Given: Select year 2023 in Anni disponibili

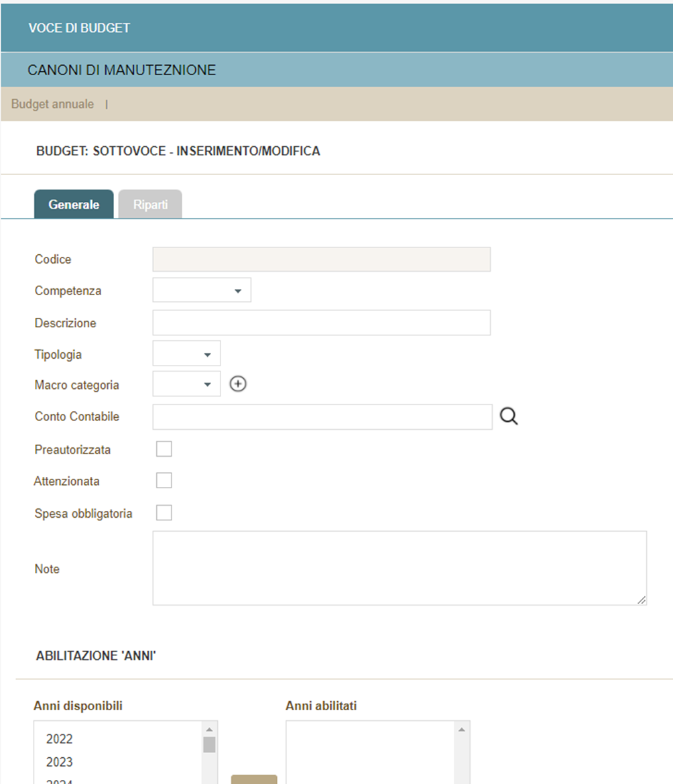Looking at the screenshot, I should pos(60,762).
